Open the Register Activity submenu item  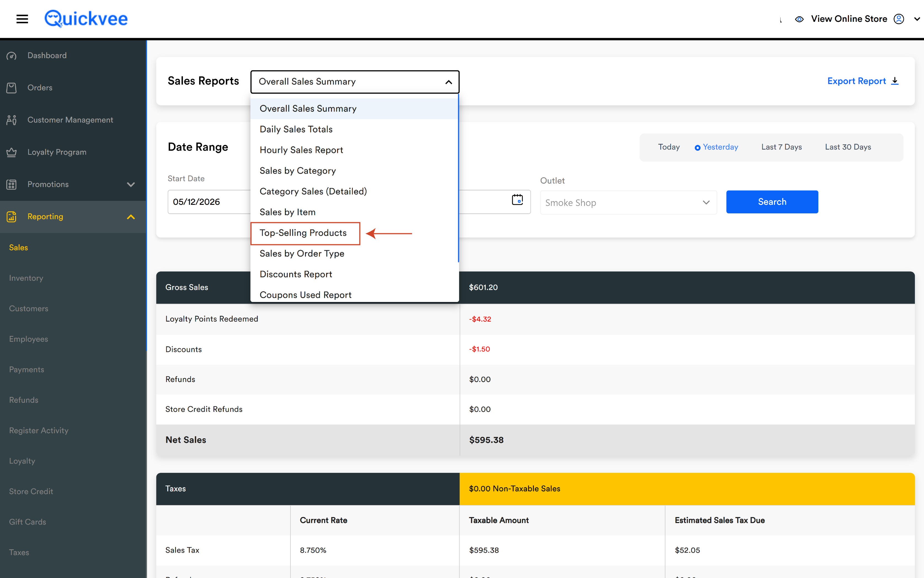coord(39,430)
